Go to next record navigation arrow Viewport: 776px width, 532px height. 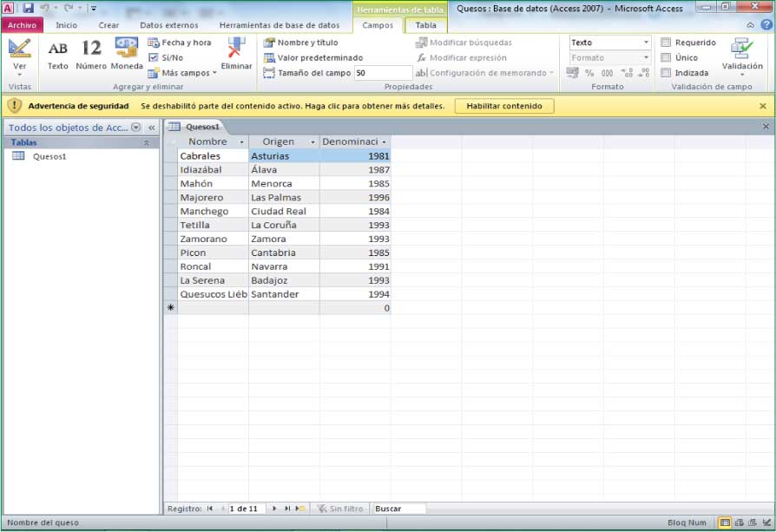[x=275, y=509]
